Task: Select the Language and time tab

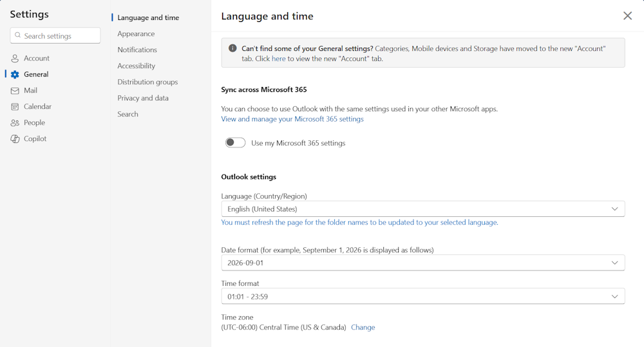Action: [x=148, y=17]
